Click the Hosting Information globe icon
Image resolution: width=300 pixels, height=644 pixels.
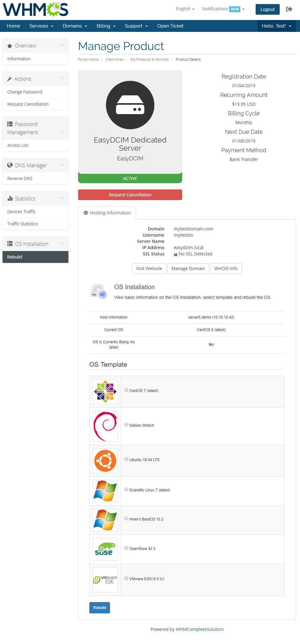coord(86,213)
